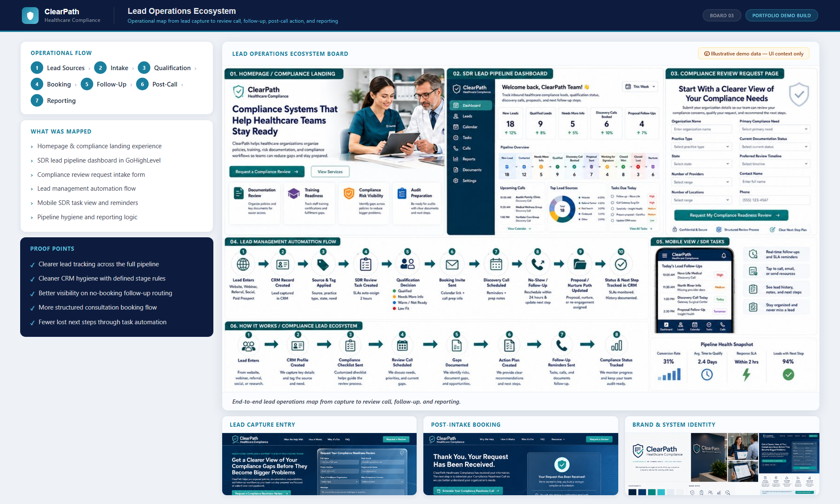
Task: Click the Compliance Risk Visibility shield icon
Action: tap(349, 193)
